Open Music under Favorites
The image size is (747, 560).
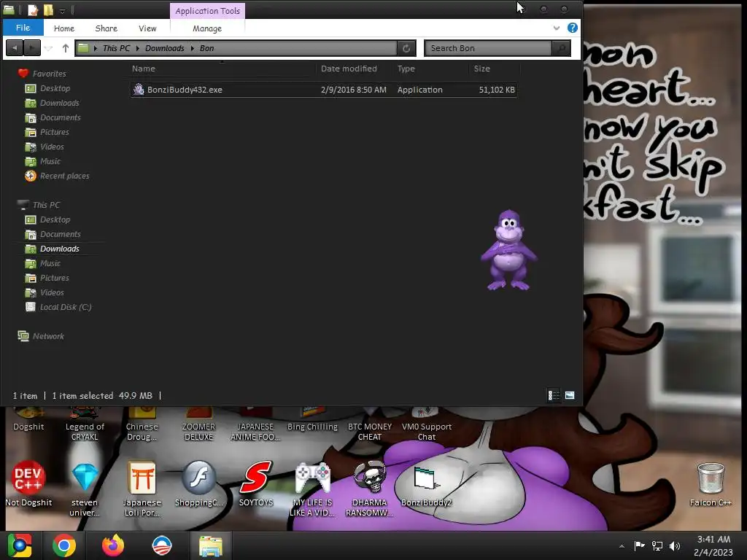click(x=50, y=161)
